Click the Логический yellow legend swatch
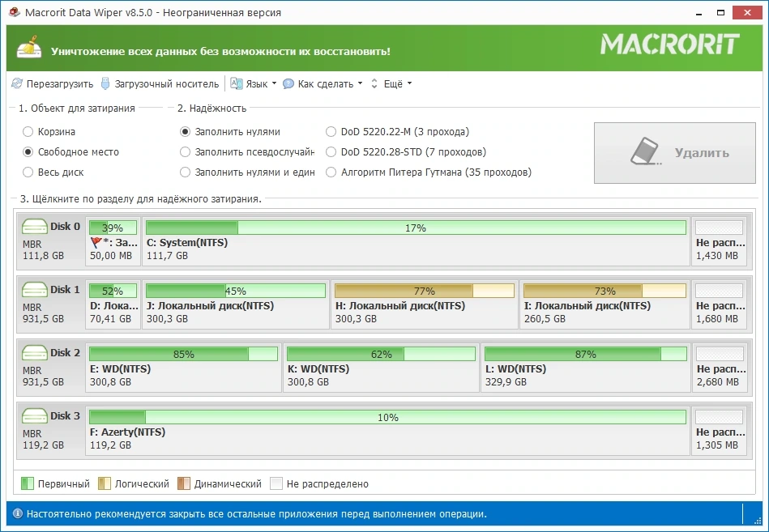The image size is (769, 532). (x=105, y=483)
